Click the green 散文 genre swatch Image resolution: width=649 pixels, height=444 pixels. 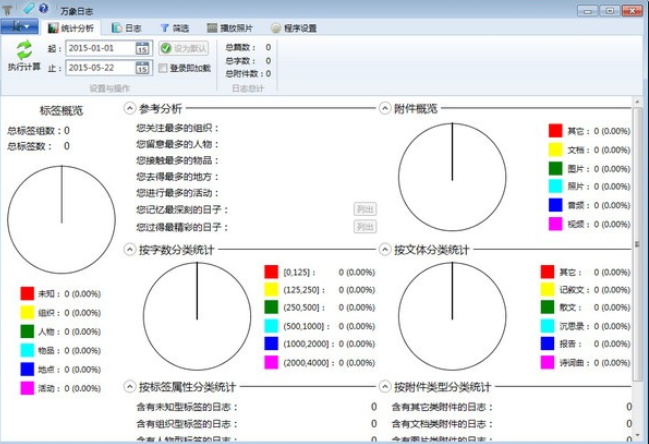click(547, 307)
